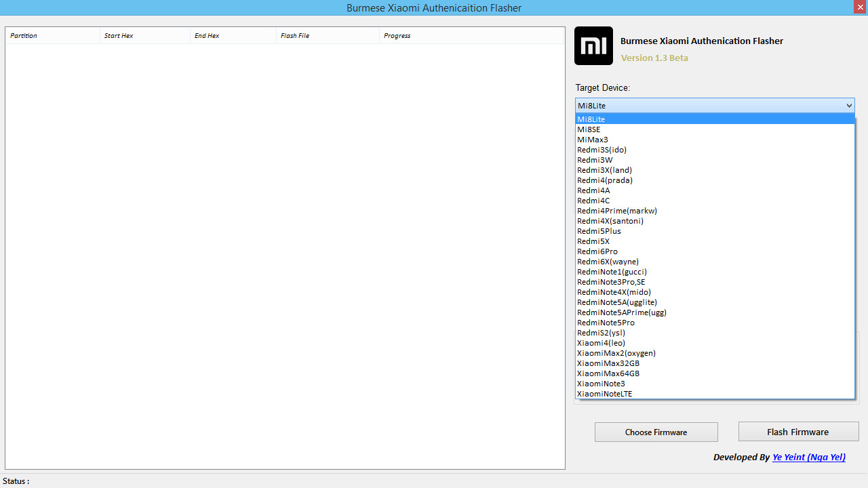Open the Ye Yeint (Nga Yel) developer link
The image size is (868, 488).
[809, 457]
